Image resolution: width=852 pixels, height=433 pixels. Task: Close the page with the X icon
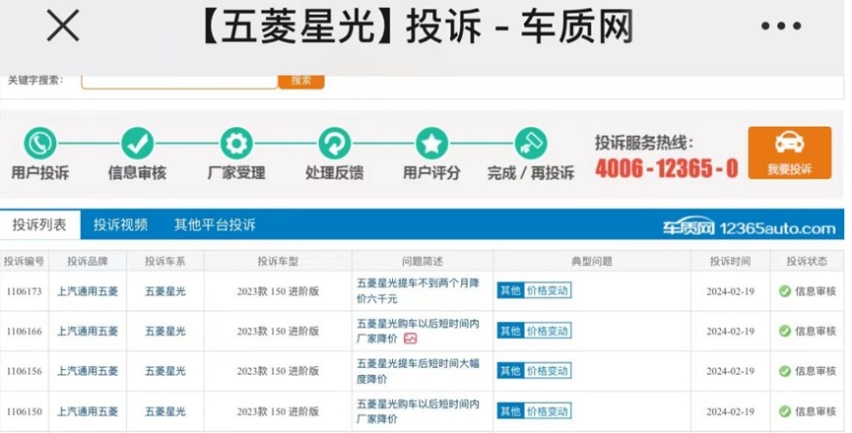[62, 26]
